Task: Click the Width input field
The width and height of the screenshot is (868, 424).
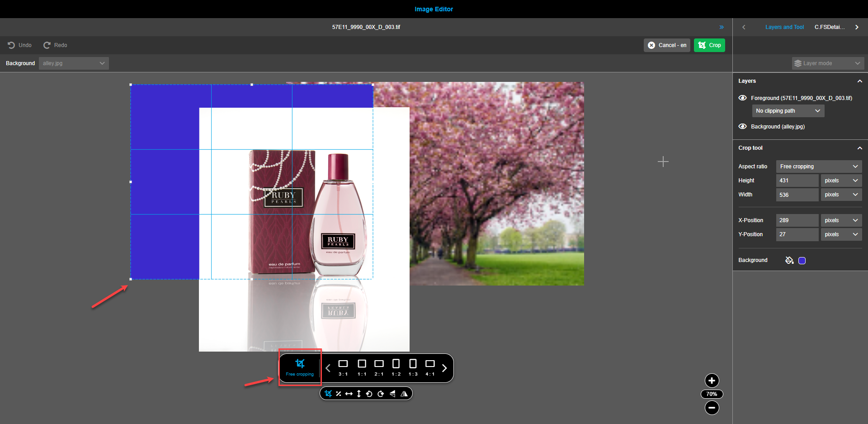Action: tap(797, 195)
